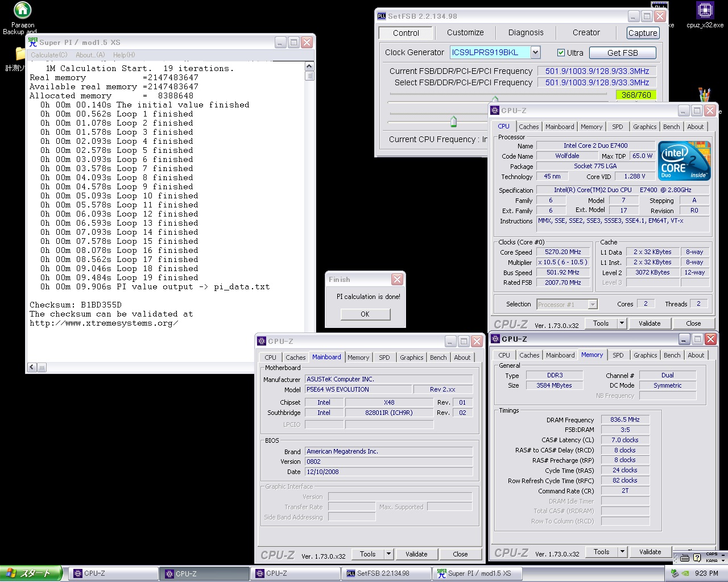The width and height of the screenshot is (728, 582).
Task: Click the CAPS indicator on language bar
Action: [712, 554]
